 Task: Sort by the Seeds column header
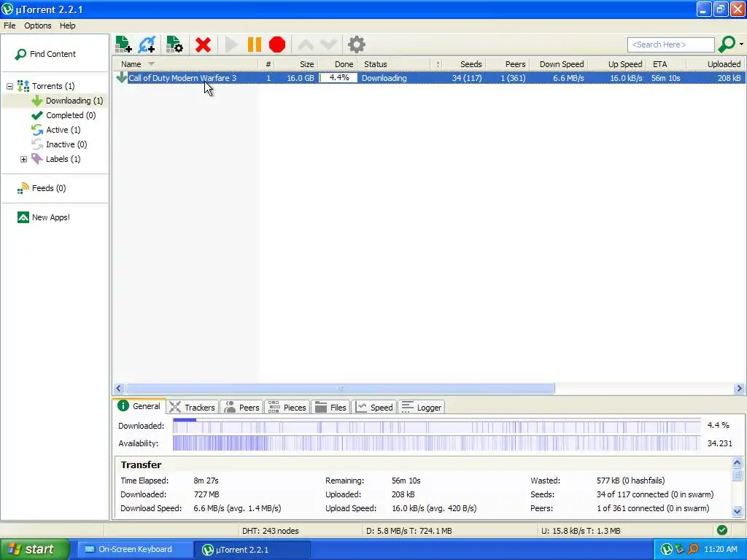point(465,64)
